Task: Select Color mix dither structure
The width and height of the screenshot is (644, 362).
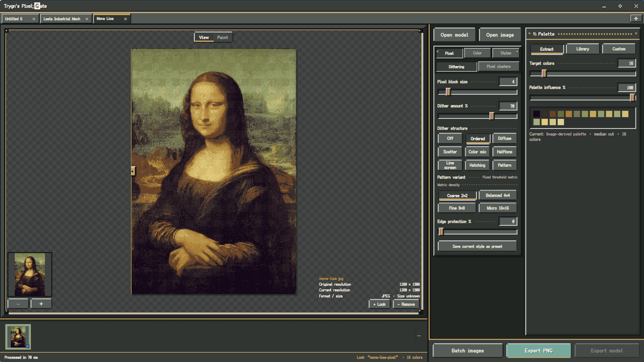Action: pos(477,152)
